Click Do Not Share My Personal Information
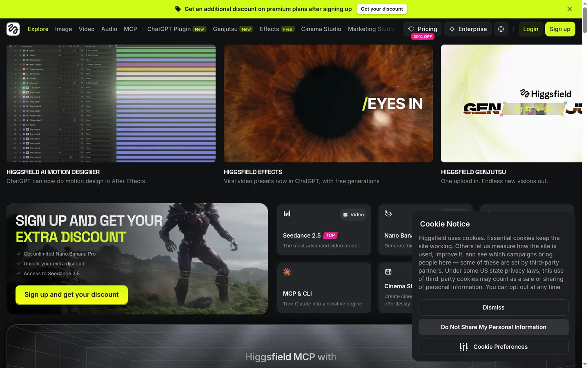The image size is (588, 368). pyautogui.click(x=494, y=327)
